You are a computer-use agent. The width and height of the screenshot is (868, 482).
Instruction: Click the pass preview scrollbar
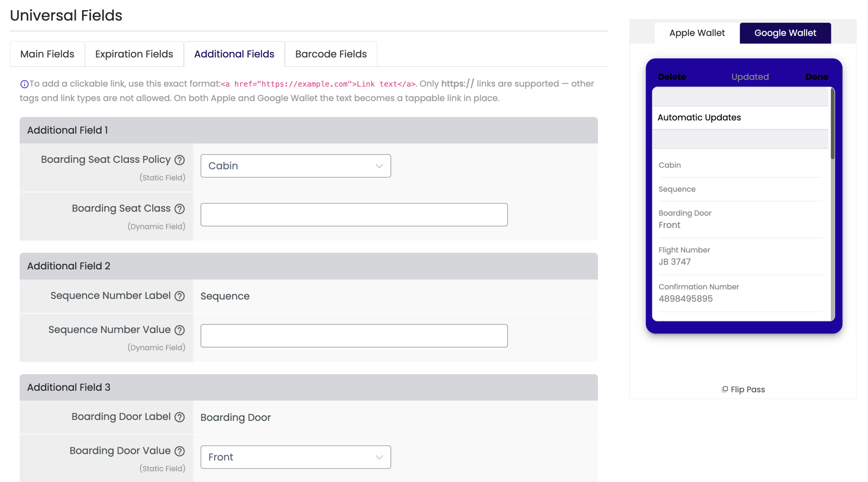coord(832,124)
